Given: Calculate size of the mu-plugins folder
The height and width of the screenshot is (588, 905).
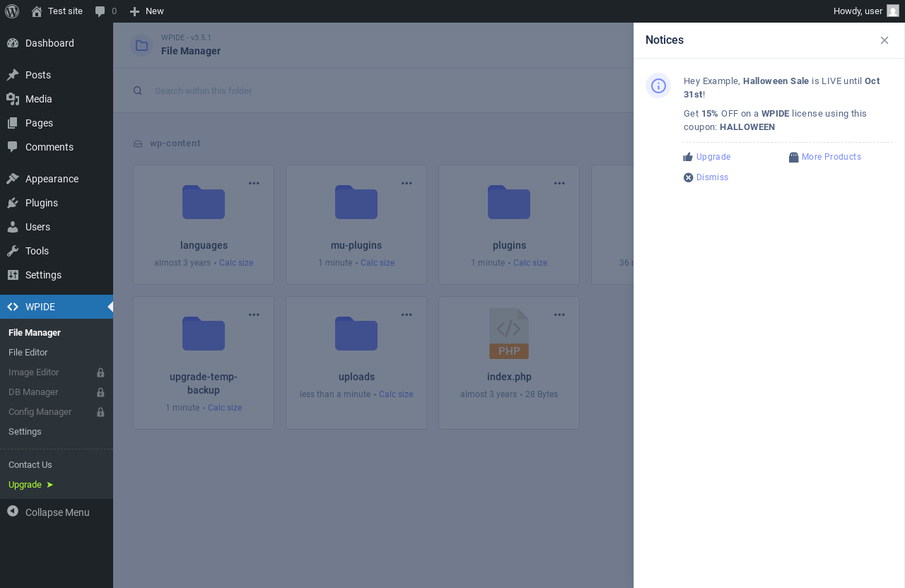Looking at the screenshot, I should pos(378,263).
